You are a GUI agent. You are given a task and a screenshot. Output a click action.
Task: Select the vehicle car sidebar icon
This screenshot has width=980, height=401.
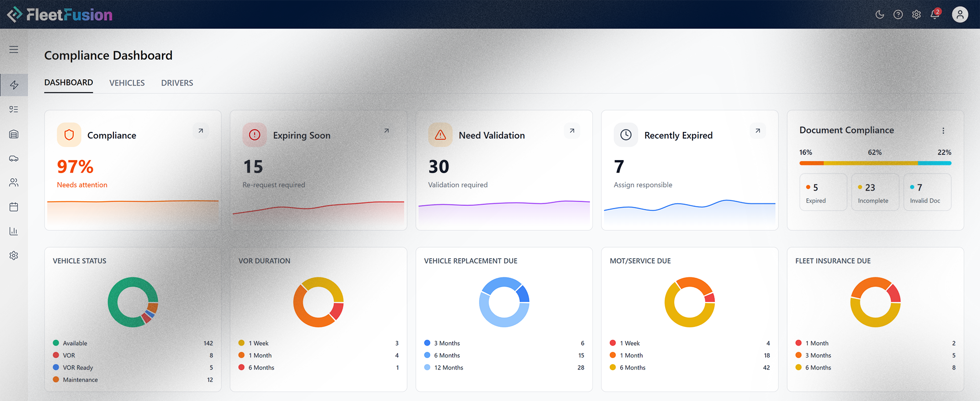click(x=14, y=158)
